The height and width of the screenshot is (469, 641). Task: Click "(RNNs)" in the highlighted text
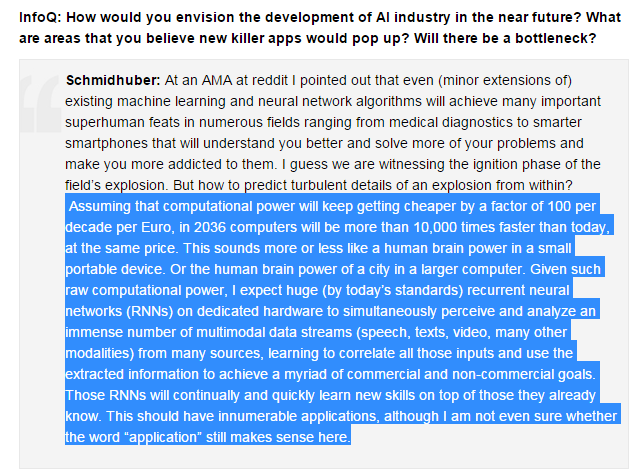tap(150, 312)
